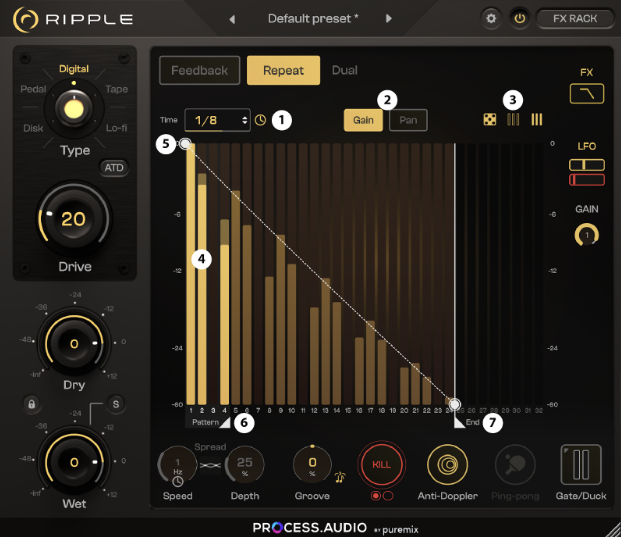Adjust the small GAIN knob
The width and height of the screenshot is (621, 537).
click(x=587, y=235)
